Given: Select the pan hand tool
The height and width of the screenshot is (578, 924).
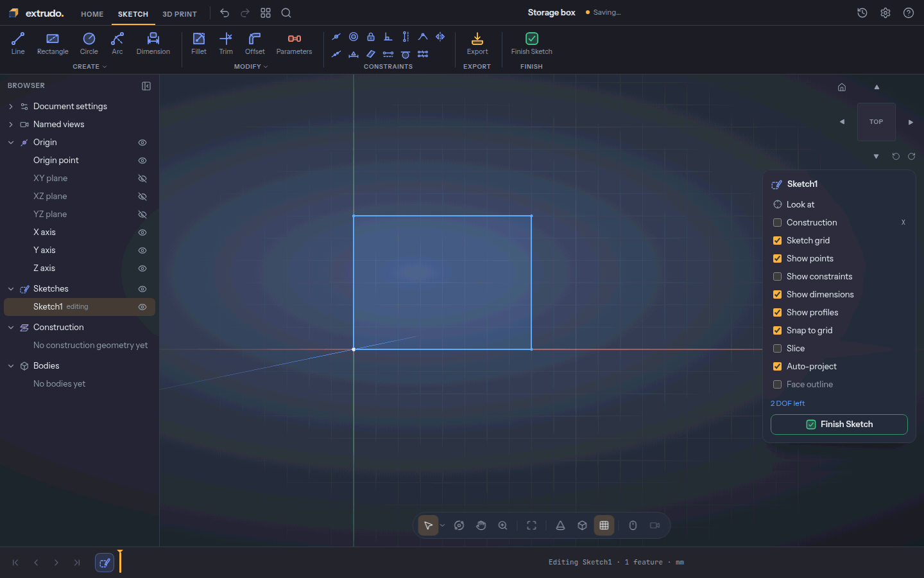Looking at the screenshot, I should pyautogui.click(x=481, y=525).
